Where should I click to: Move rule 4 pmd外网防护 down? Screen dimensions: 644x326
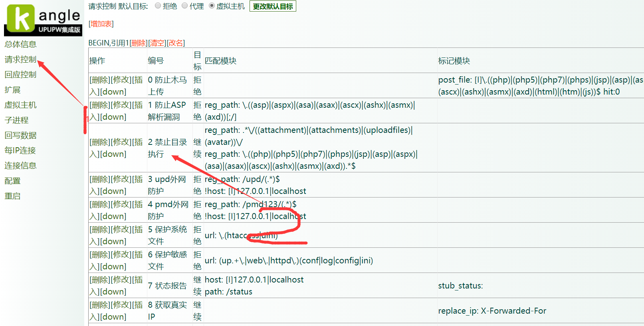coord(113,217)
